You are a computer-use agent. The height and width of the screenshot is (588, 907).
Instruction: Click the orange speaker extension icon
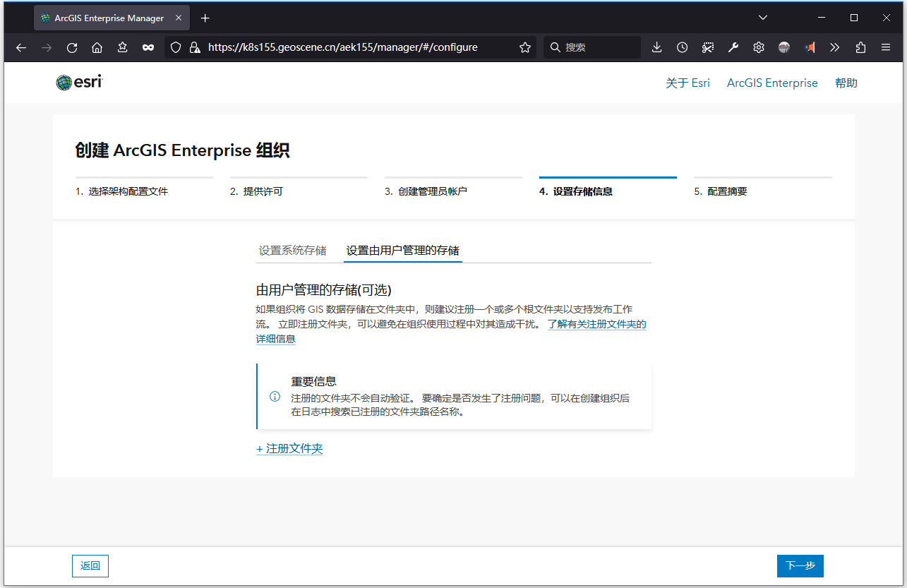click(x=810, y=47)
